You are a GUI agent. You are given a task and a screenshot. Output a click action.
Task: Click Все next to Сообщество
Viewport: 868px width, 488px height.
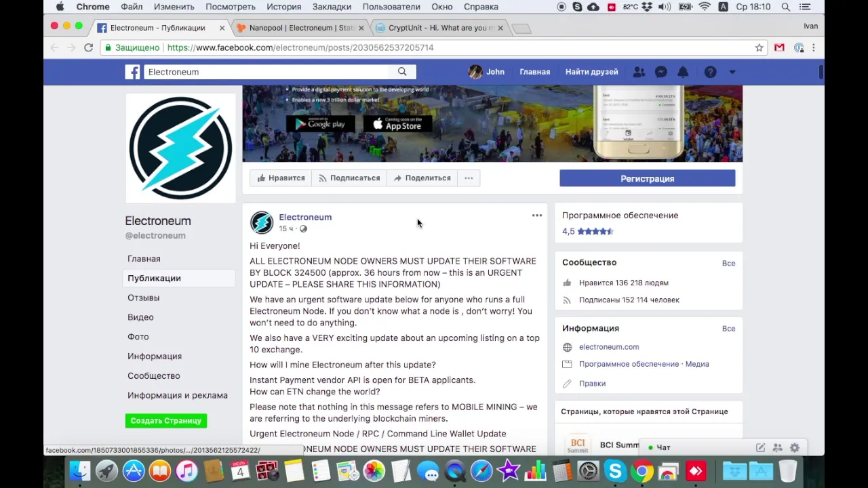(x=728, y=263)
